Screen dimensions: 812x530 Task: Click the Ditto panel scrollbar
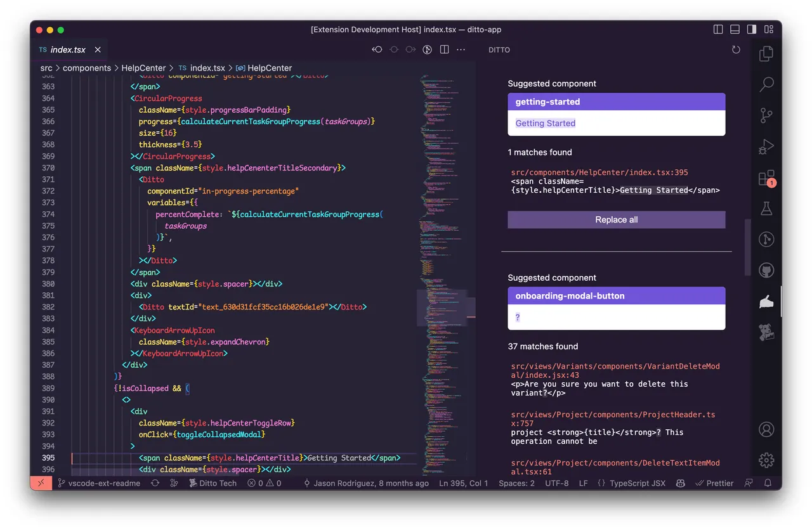point(748,247)
